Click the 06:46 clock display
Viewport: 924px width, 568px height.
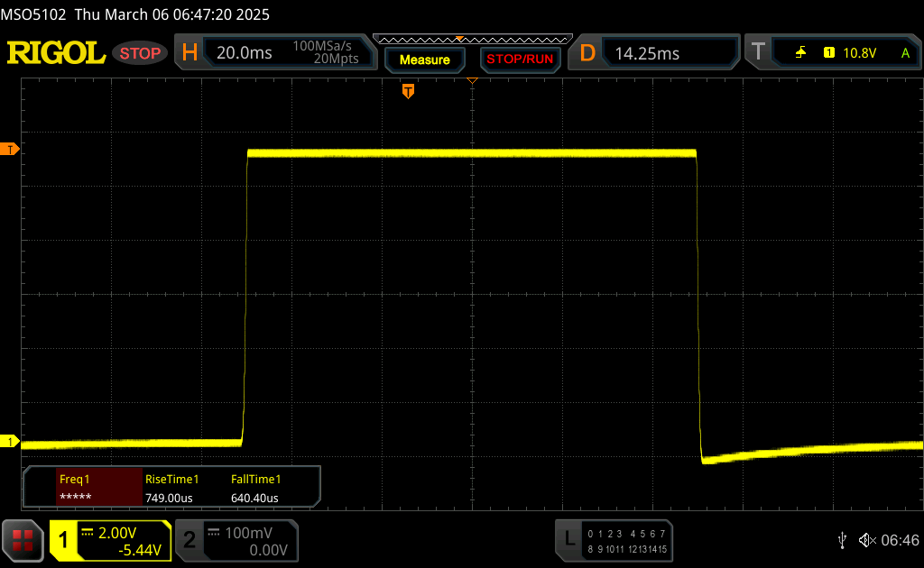coord(900,540)
